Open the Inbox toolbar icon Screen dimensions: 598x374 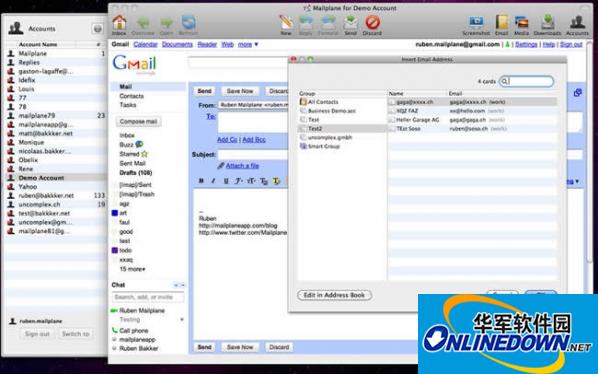tap(119, 25)
